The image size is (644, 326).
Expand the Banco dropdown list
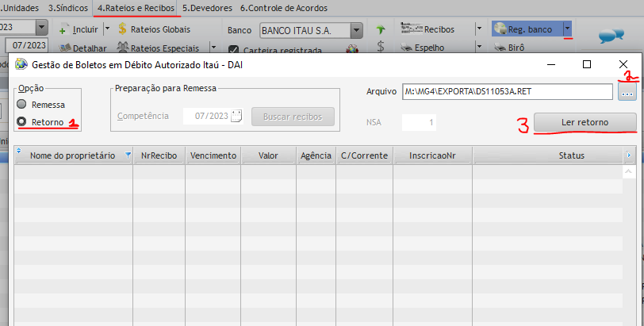click(x=357, y=30)
